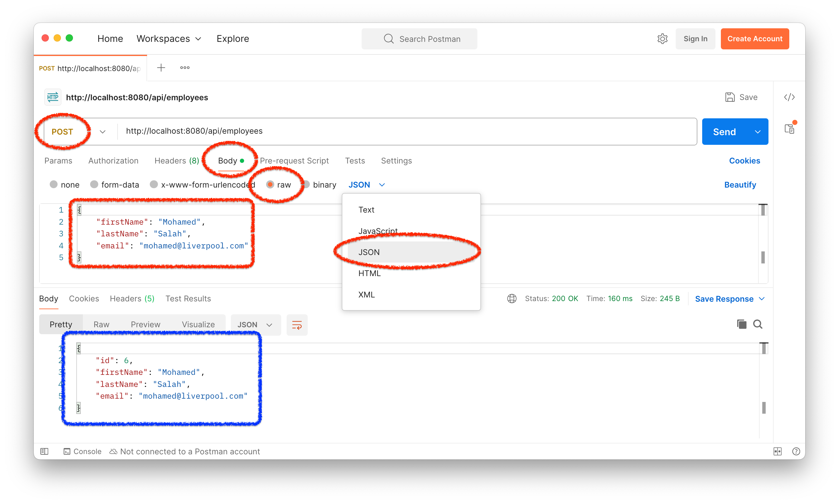
Task: Choose XML from the body type menu
Action: 366,294
